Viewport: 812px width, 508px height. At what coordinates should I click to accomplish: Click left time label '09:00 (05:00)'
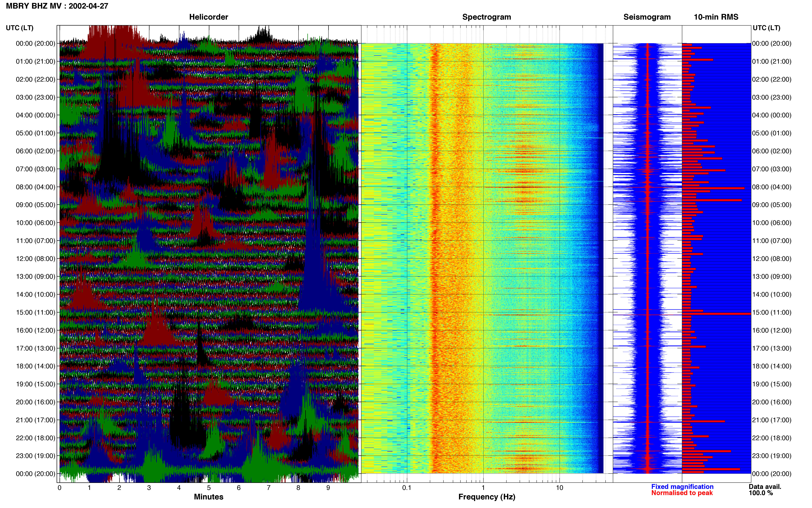(x=36, y=205)
